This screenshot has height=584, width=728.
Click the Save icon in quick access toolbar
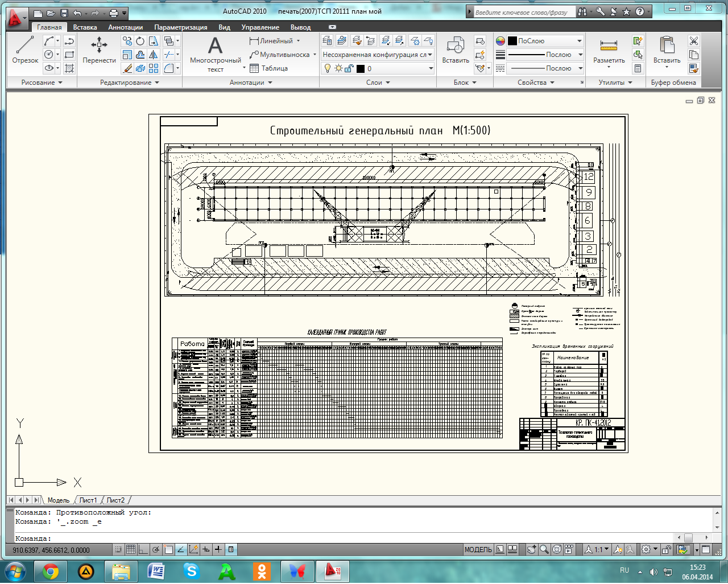(x=64, y=13)
